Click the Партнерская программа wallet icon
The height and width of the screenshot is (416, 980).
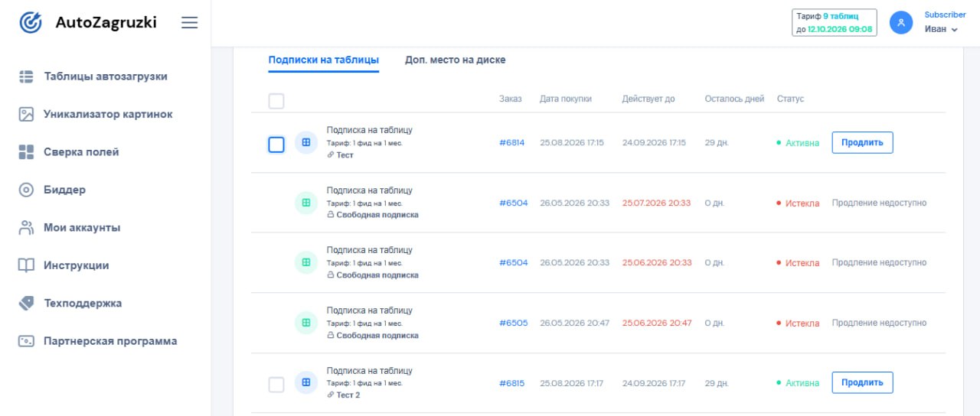(26, 341)
